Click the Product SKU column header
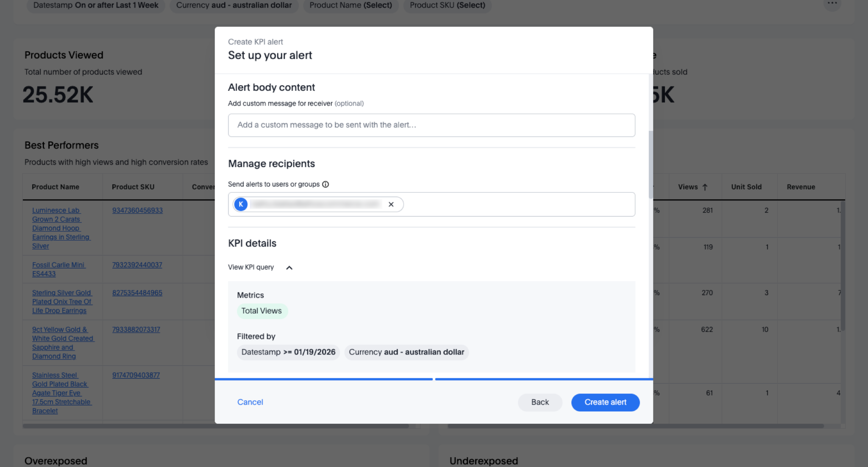 click(133, 187)
